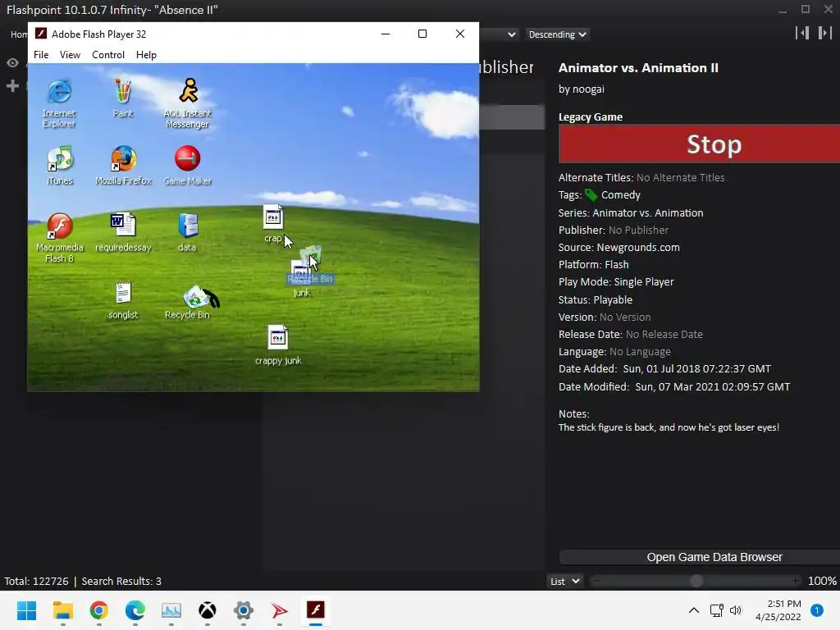Click the minus end of scale slider
The width and height of the screenshot is (840, 630).
click(x=597, y=581)
